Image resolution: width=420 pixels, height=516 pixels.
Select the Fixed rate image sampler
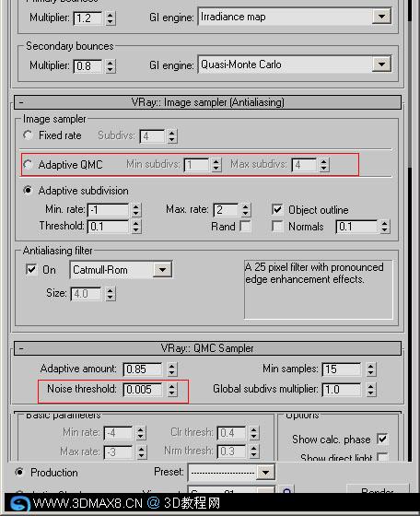point(28,135)
